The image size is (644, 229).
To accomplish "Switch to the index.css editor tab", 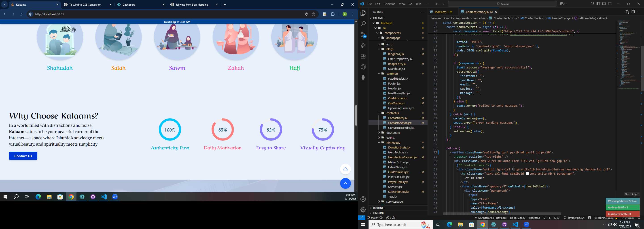I will [x=443, y=12].
